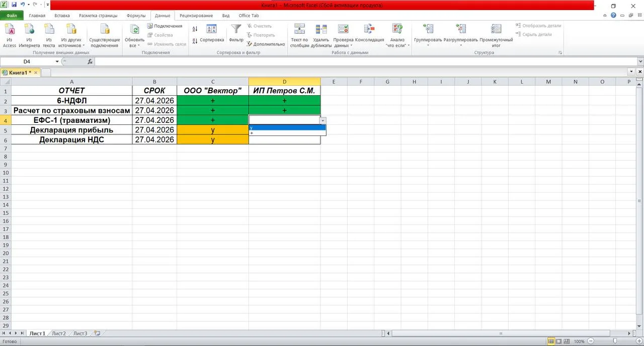
Task: Close the Книга1 document tab
Action: click(x=35, y=73)
